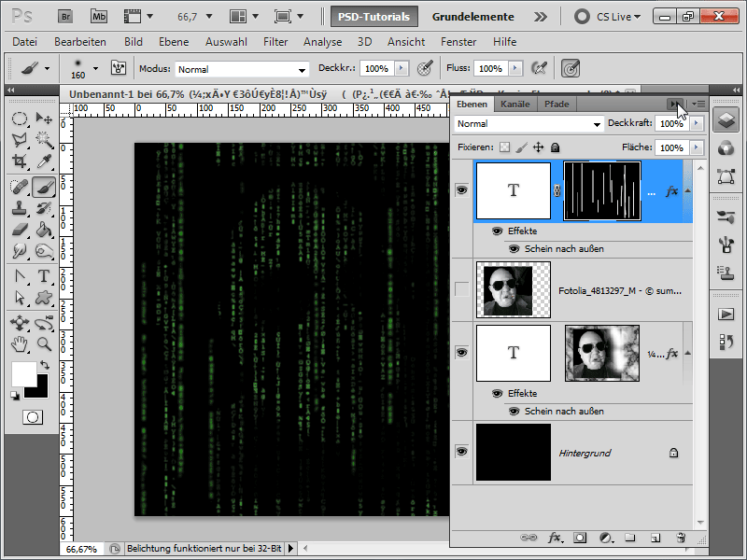Create a new layer icon

[655, 538]
